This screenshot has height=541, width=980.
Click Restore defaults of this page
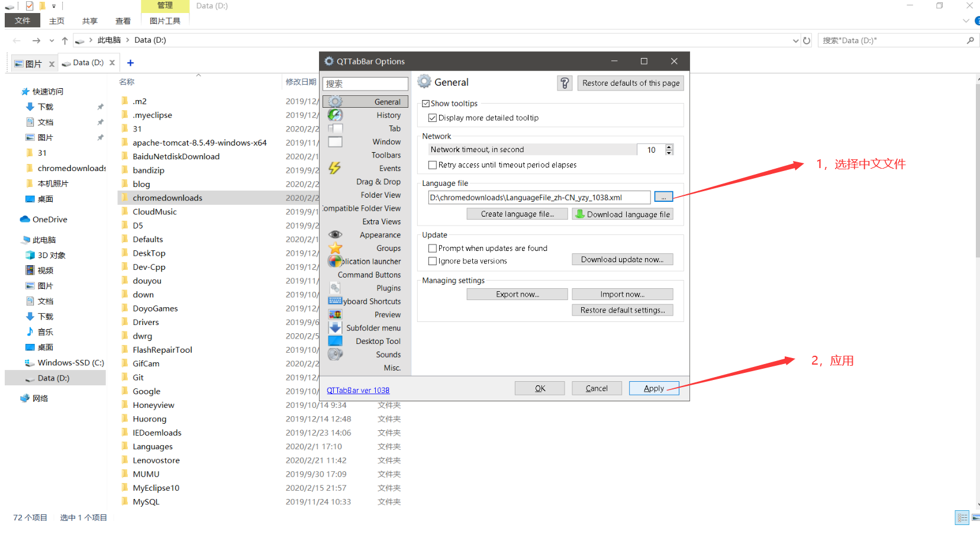[x=631, y=83]
